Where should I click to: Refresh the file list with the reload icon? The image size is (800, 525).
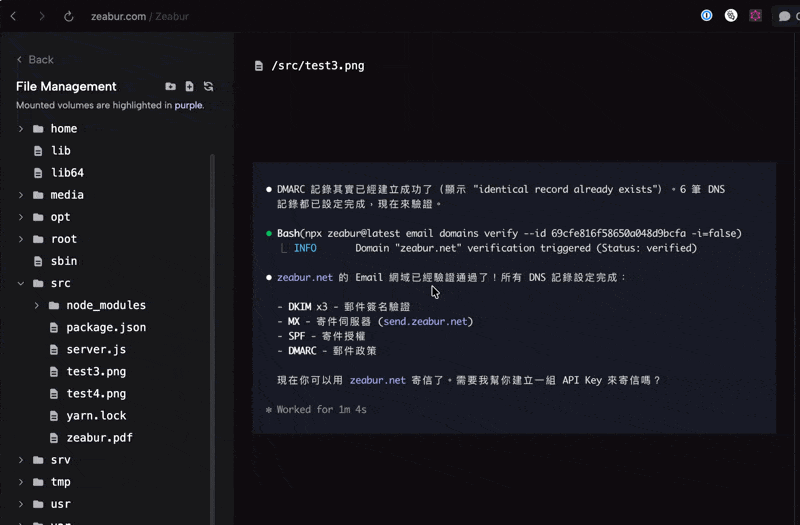coord(208,87)
